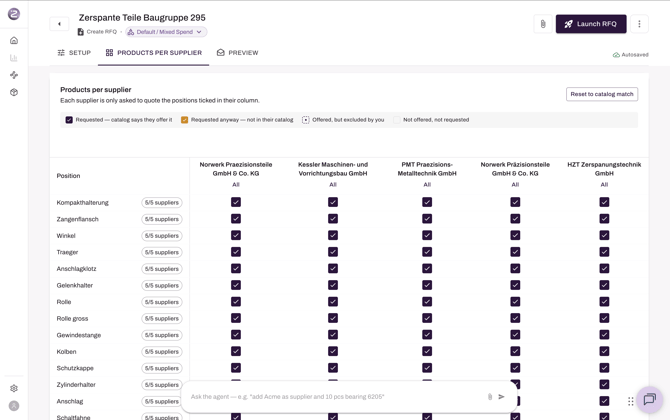Click the 5/5 suppliers badge for Winkel
The image size is (670, 420).
coord(162,236)
